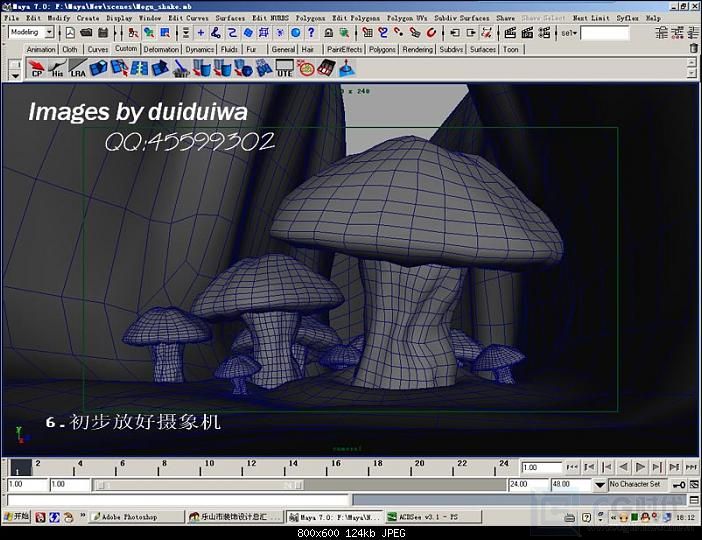Screen dimensions: 702x540
Task: Toggle the lock selection padlock icon
Action: [328, 33]
